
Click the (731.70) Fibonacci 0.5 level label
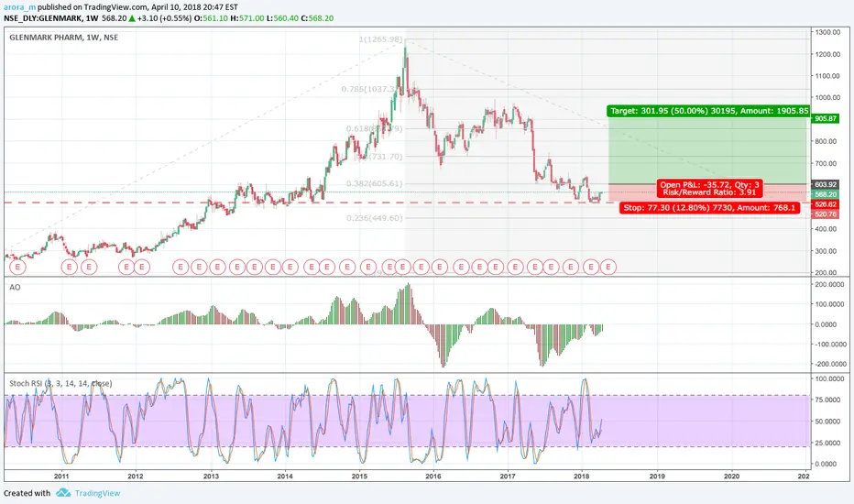point(379,157)
